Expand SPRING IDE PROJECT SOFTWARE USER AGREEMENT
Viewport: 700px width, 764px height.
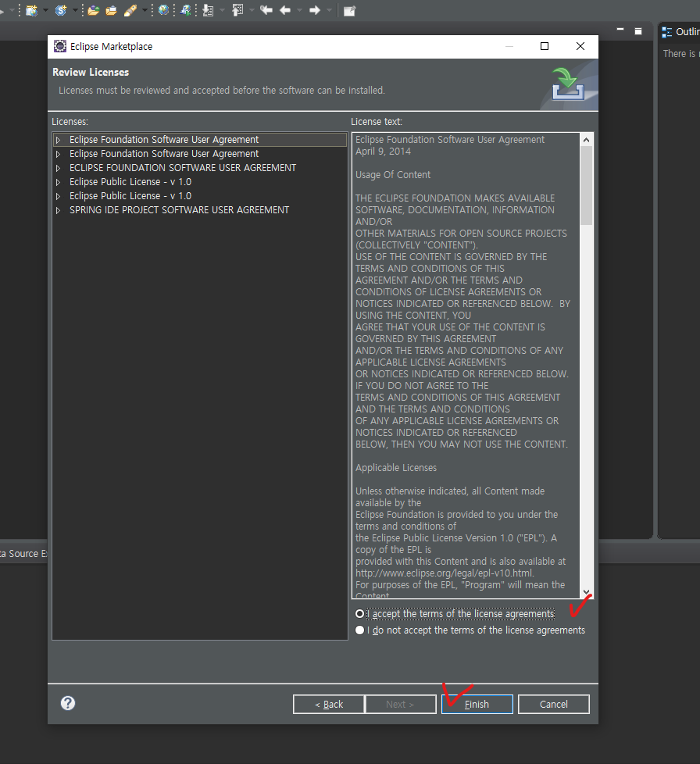[58, 210]
